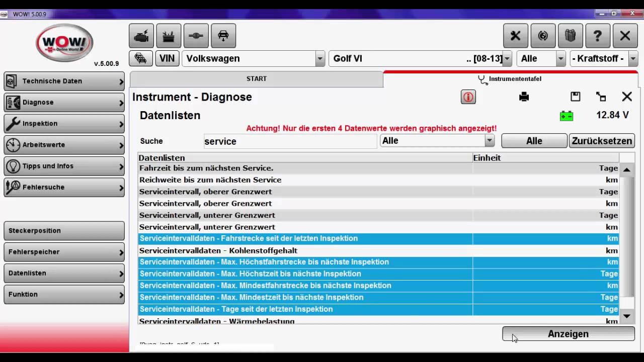Image resolution: width=644 pixels, height=362 pixels.
Task: Select 'Fahrzeit bis zum nächsten Service.' row
Action: (x=378, y=168)
